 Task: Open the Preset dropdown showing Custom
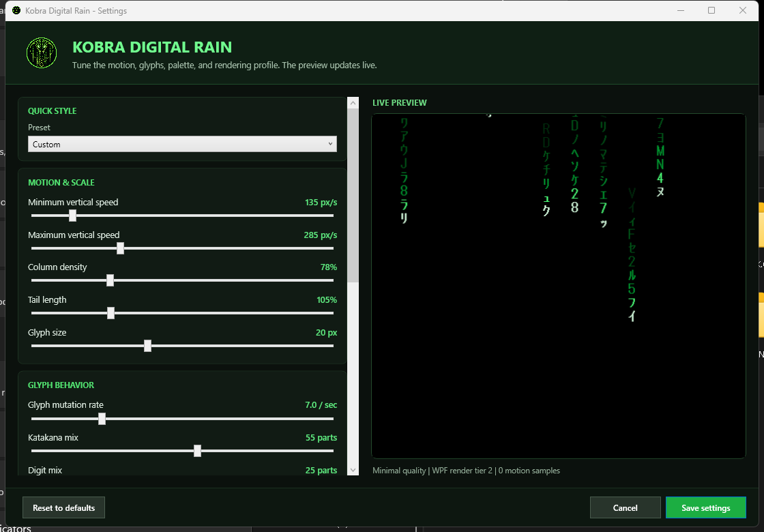[x=182, y=144]
